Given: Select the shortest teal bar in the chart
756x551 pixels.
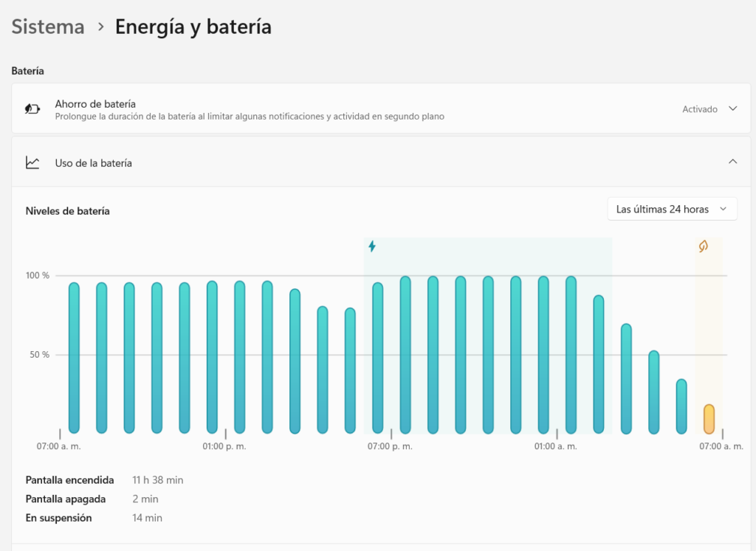Looking at the screenshot, I should click(681, 406).
